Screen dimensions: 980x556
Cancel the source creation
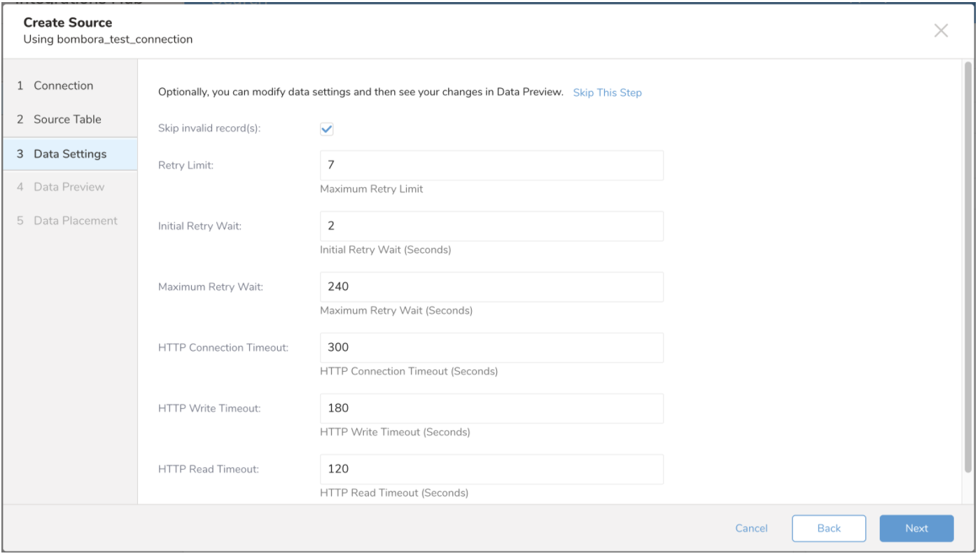(x=751, y=529)
